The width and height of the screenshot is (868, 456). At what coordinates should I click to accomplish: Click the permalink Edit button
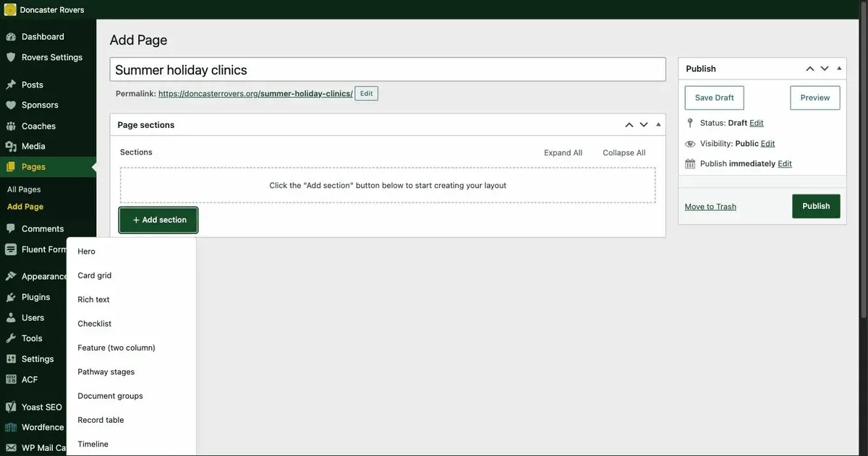coord(367,93)
